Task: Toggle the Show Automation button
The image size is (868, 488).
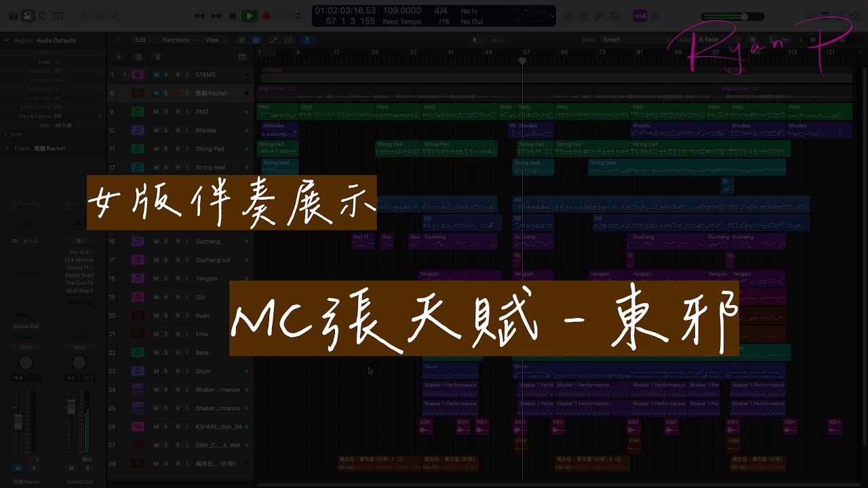Action: (273, 40)
